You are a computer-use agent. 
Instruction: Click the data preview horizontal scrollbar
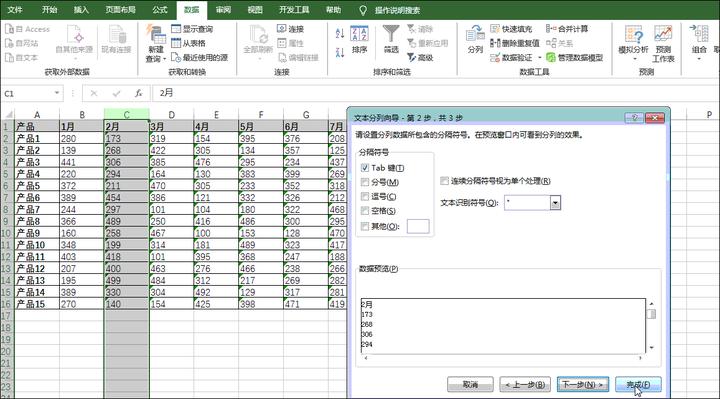[x=503, y=358]
